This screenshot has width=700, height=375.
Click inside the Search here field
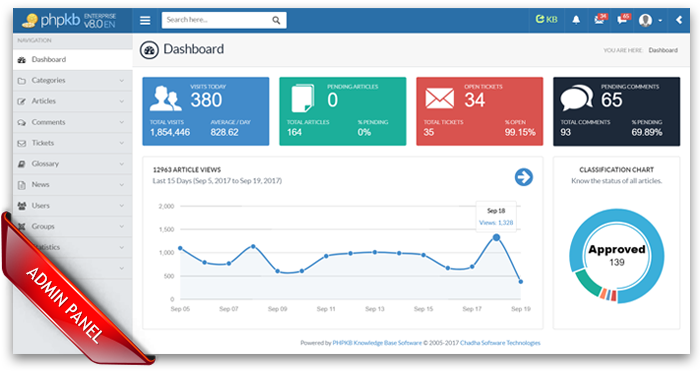[x=217, y=20]
